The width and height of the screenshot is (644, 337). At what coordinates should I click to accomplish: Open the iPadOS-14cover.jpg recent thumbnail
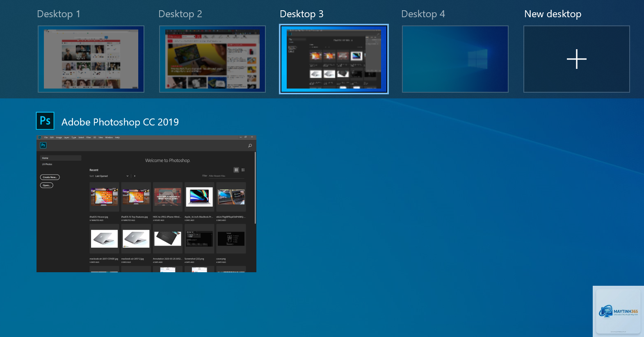tap(104, 197)
